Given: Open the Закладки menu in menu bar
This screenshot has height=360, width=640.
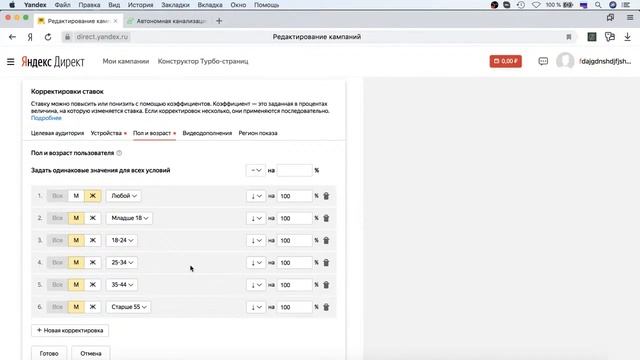Looking at the screenshot, I should [175, 5].
